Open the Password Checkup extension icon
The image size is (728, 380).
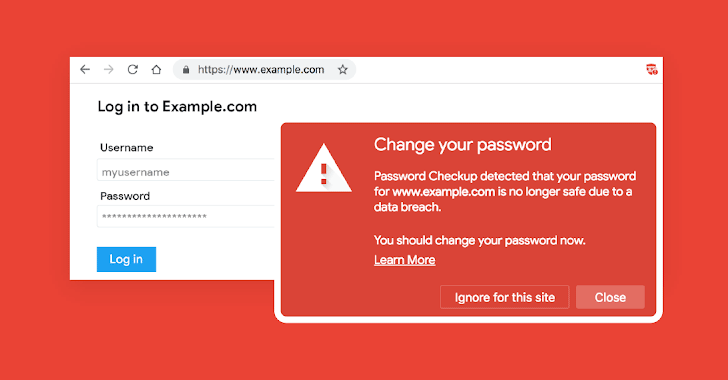tap(651, 70)
